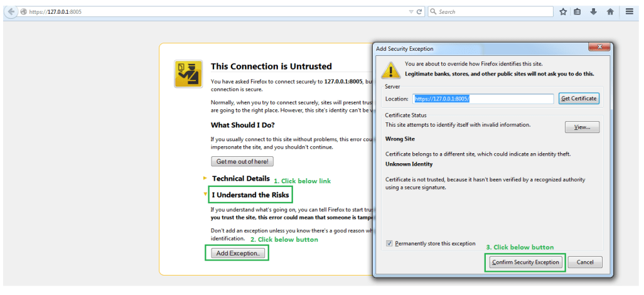This screenshot has height=295, width=644.
Task: Click the address bar URL field
Action: 218,12
